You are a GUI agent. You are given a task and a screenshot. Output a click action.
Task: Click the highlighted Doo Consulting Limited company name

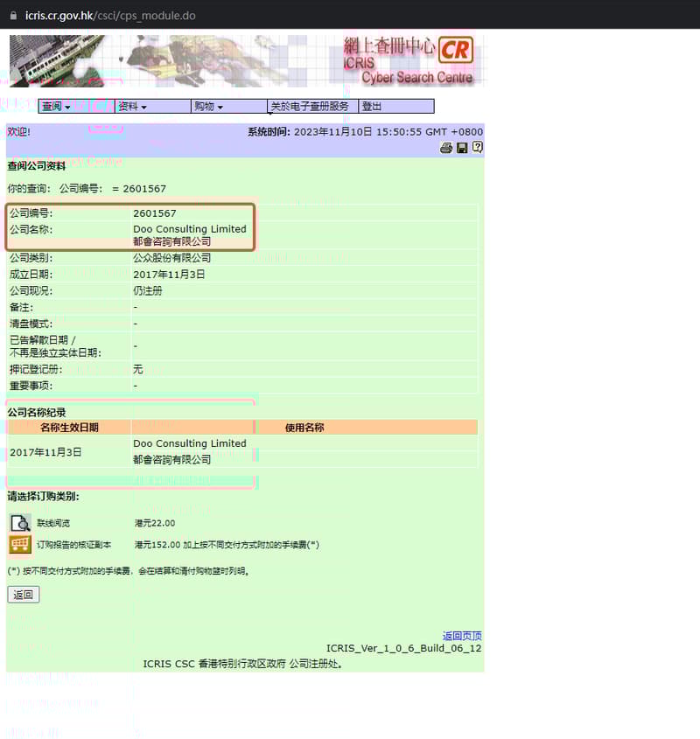point(189,229)
